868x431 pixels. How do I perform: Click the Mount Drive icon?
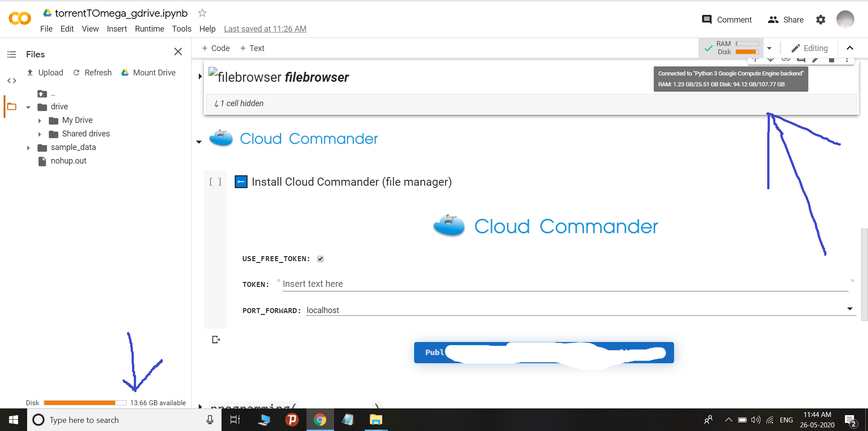[125, 73]
